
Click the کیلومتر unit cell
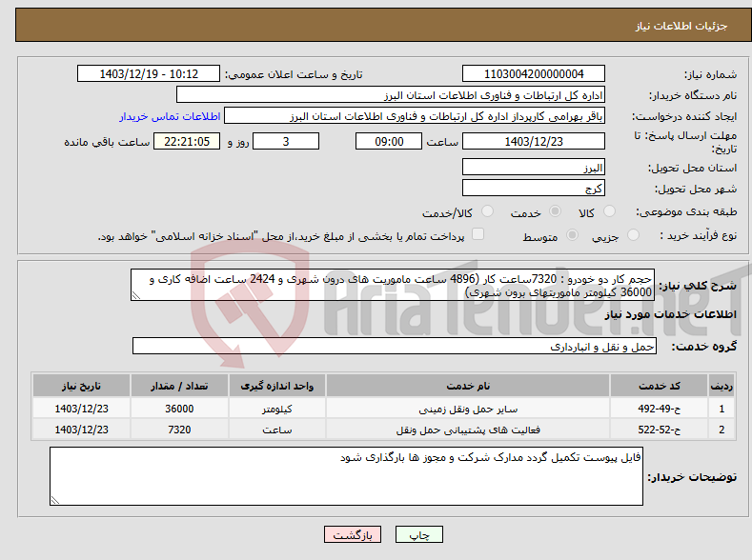pyautogui.click(x=277, y=409)
